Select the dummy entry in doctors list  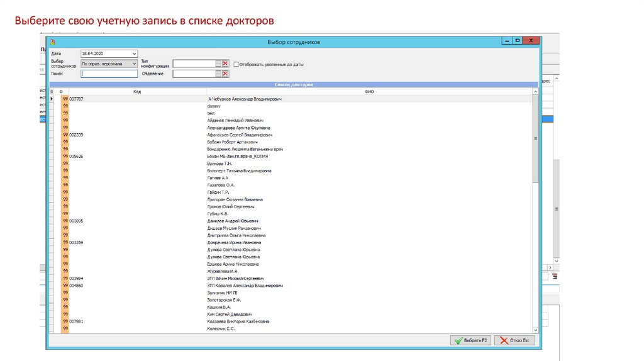tap(214, 106)
